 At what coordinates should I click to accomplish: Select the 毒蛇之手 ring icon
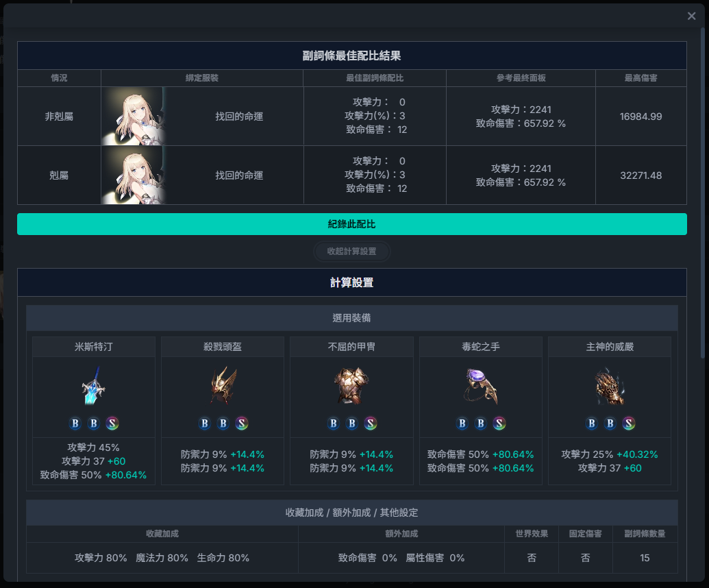click(x=481, y=386)
